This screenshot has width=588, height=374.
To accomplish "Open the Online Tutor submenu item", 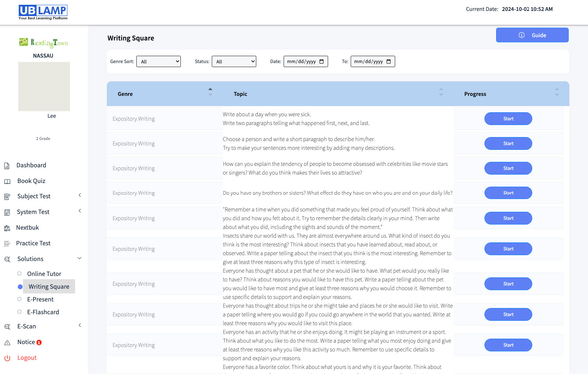I will click(x=44, y=274).
